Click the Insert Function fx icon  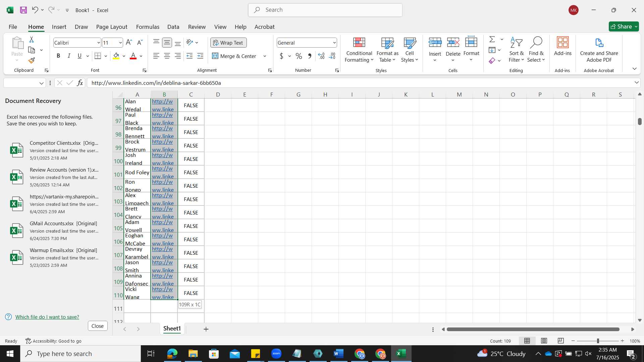click(80, 83)
